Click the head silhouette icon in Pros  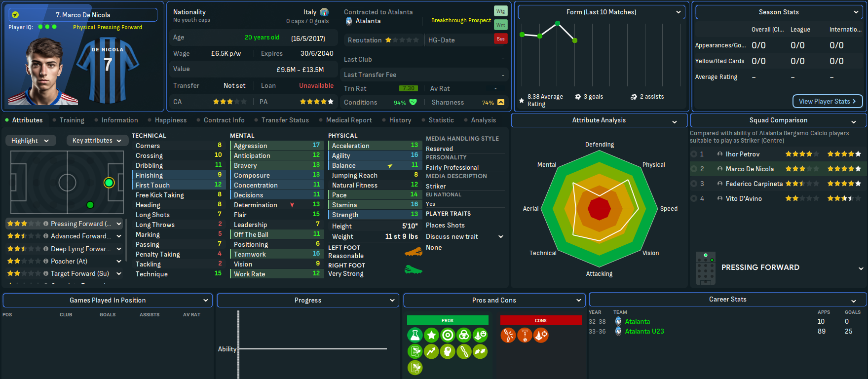(448, 351)
